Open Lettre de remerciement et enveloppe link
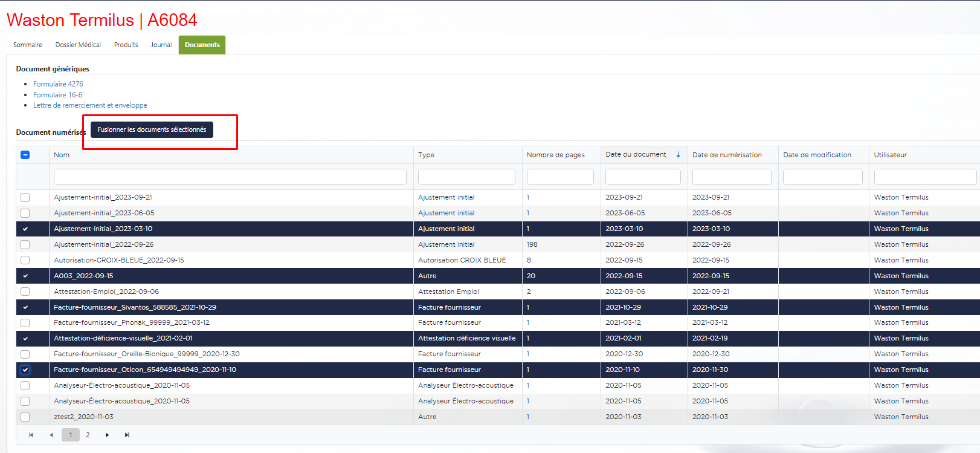980x453 pixels. [90, 105]
